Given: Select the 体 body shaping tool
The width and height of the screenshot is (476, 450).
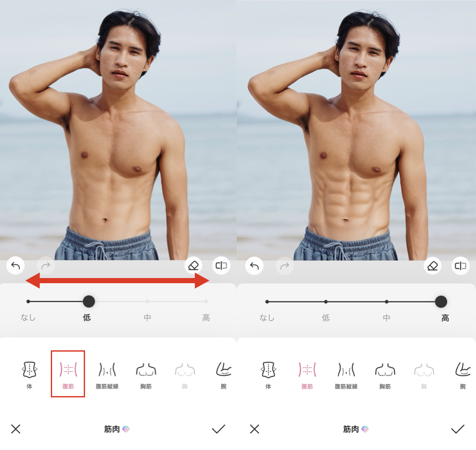Looking at the screenshot, I should click(29, 374).
